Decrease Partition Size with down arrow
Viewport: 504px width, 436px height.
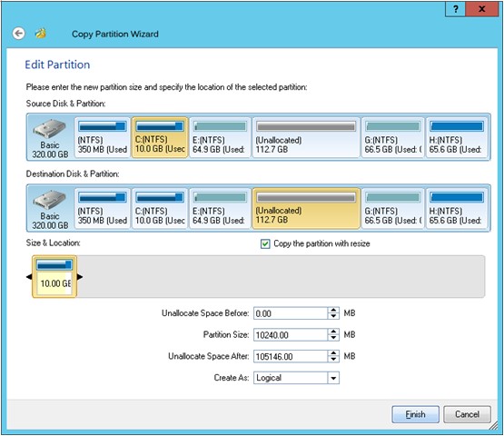[333, 338]
